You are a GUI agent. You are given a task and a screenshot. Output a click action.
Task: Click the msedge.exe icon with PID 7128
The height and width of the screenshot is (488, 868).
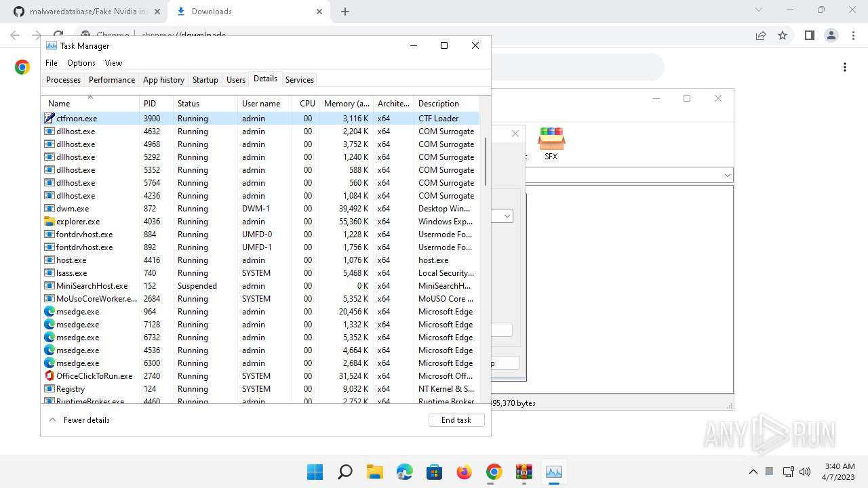[50, 324]
